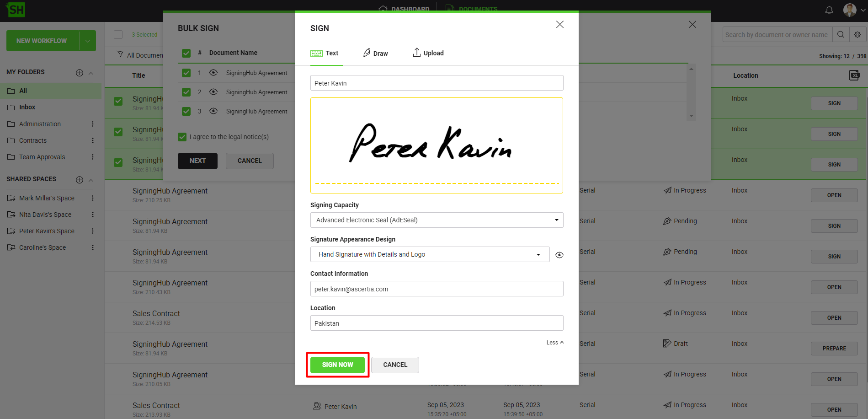Switch to the Draw signature tab
This screenshot has height=419, width=868.
click(x=375, y=53)
